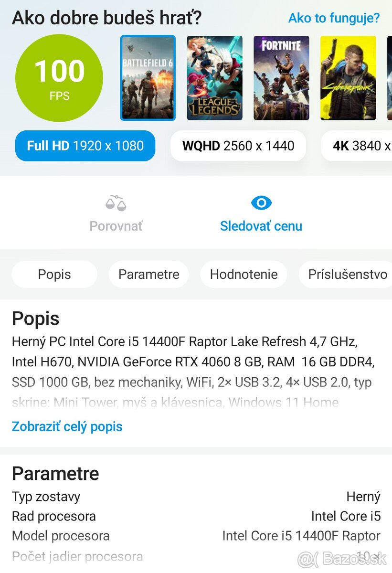This screenshot has height=573, width=392.
Task: Click the Sledovať cenu text label
Action: 261,226
